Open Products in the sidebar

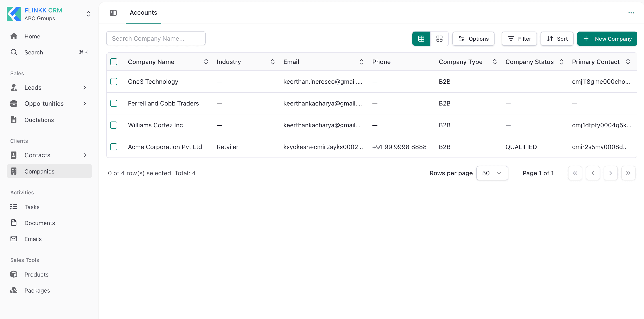(x=49, y=274)
